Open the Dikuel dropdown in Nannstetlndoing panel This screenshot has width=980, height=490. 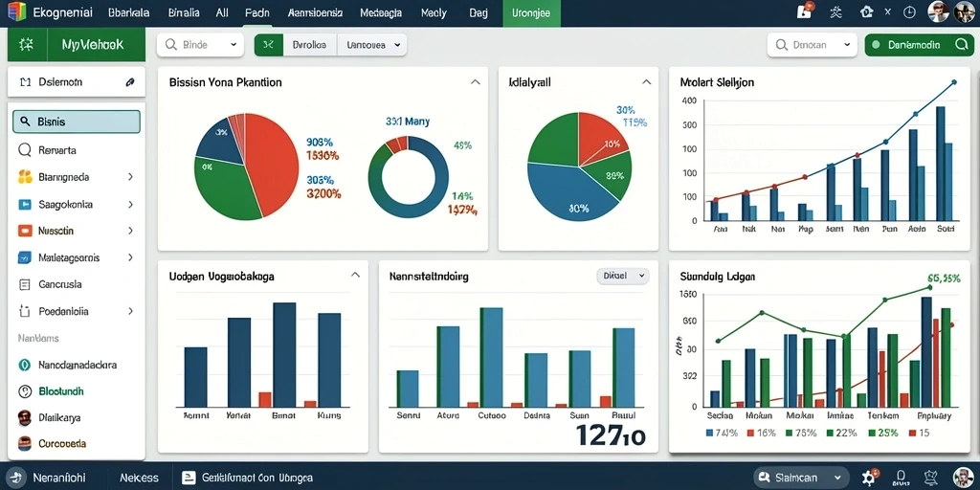(623, 276)
